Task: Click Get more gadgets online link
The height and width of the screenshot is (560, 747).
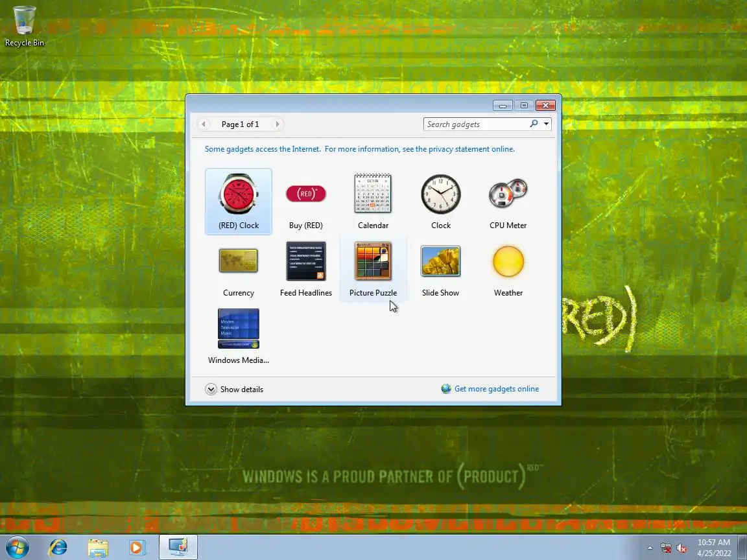Action: pos(497,389)
